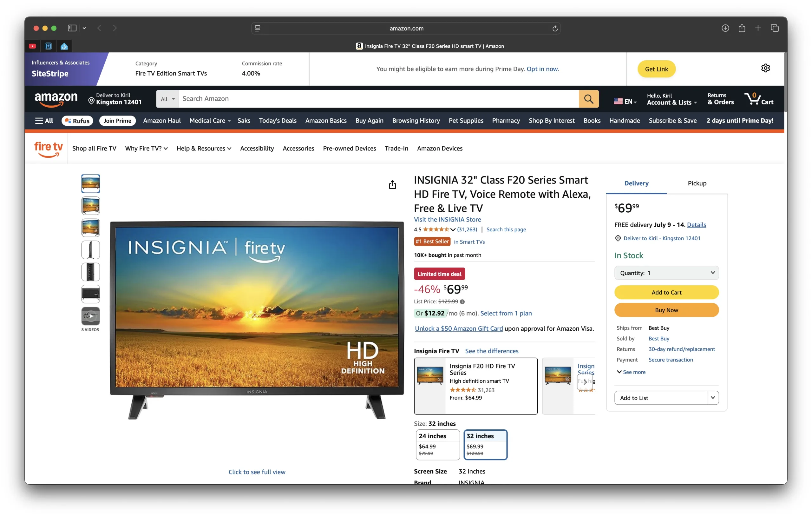The width and height of the screenshot is (812, 517).
Task: Expand the Medical Care dropdown
Action: tap(210, 121)
